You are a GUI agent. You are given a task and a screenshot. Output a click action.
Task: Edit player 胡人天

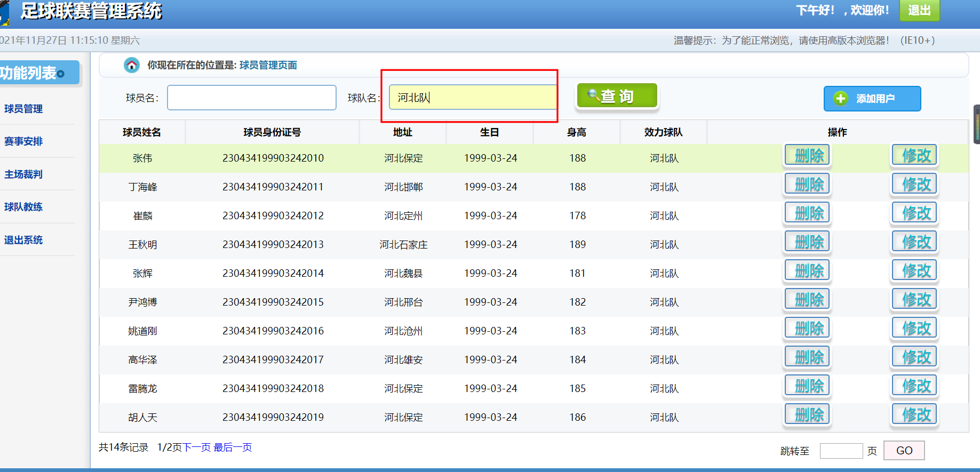(914, 414)
